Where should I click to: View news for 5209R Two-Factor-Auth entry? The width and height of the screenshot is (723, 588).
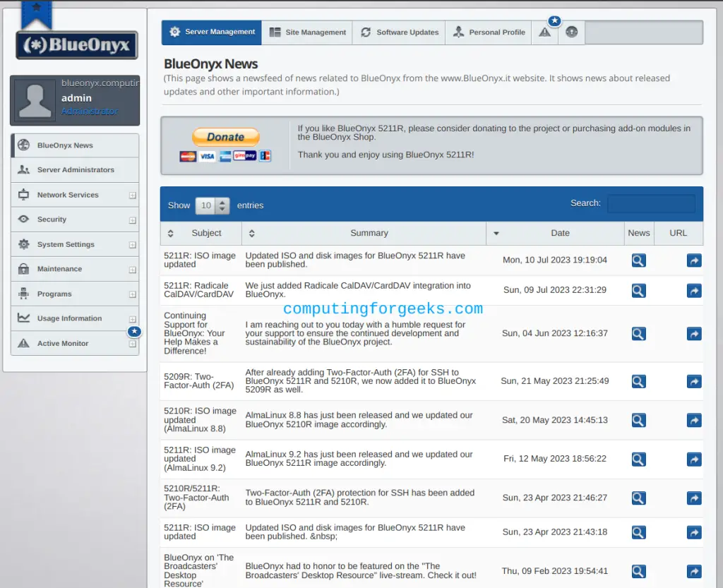coord(638,382)
